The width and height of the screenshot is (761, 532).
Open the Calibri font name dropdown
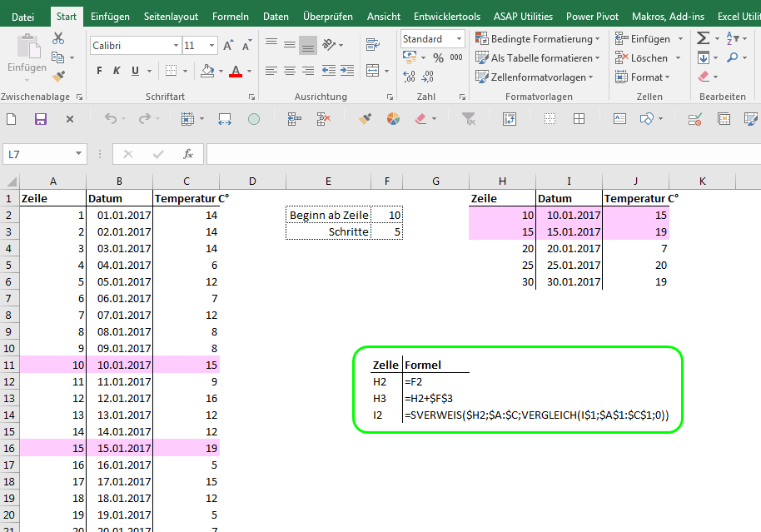click(176, 46)
